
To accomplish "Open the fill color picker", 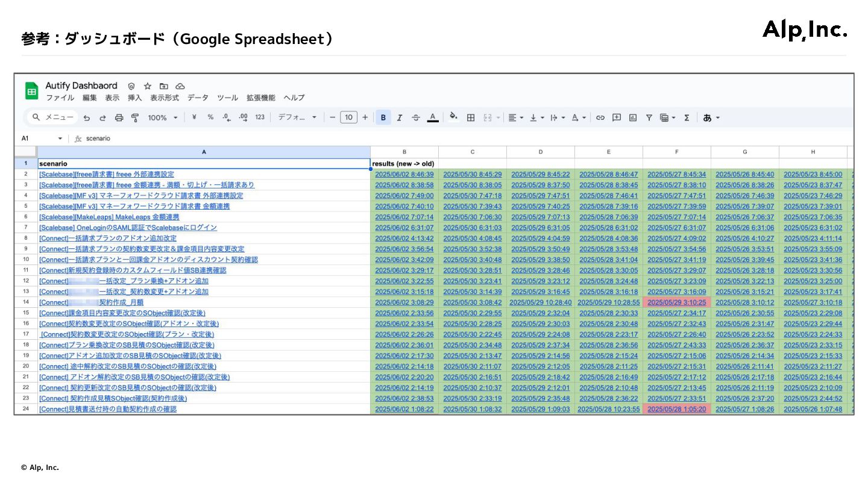I will click(454, 117).
